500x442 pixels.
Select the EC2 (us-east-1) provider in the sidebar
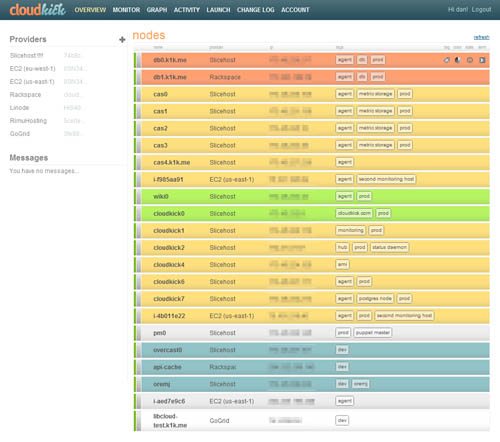coord(32,81)
